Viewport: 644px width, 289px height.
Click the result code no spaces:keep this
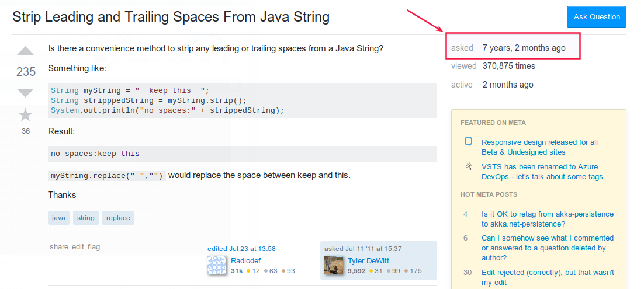pyautogui.click(x=95, y=154)
